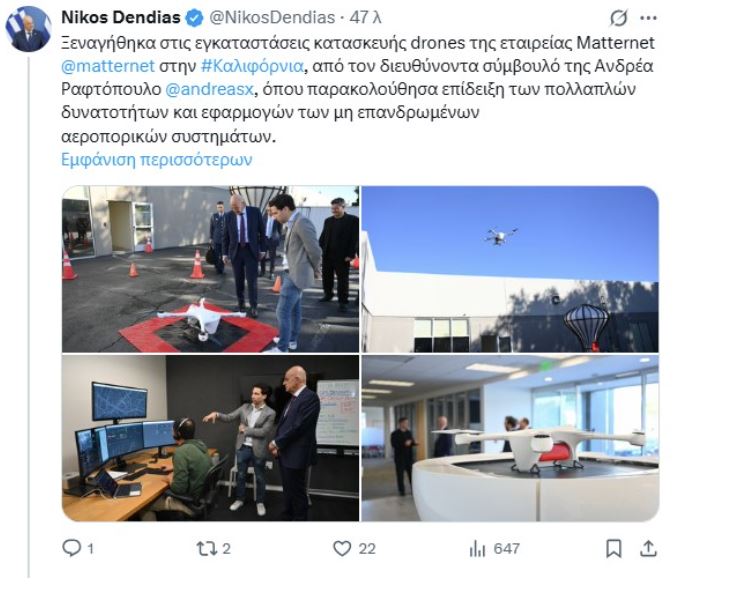Open photo of control room with monitors
Image resolution: width=731 pixels, height=593 pixels.
211,438
